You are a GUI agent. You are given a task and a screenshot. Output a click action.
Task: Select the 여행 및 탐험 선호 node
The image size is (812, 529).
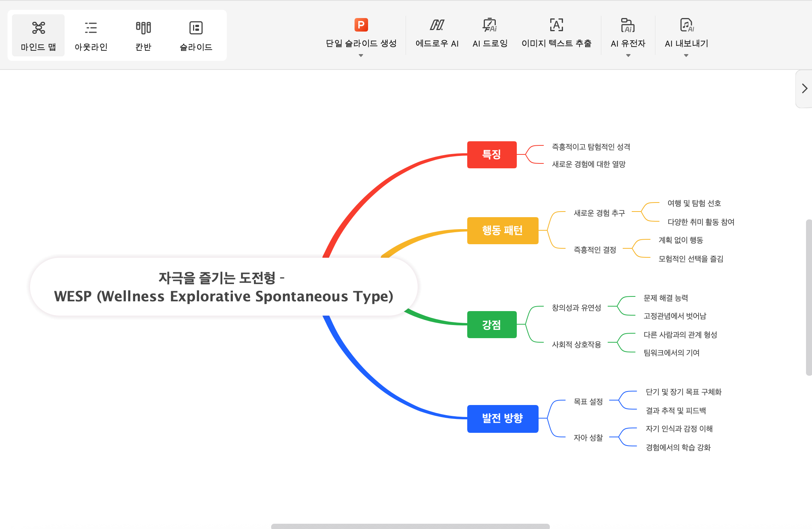pyautogui.click(x=694, y=203)
